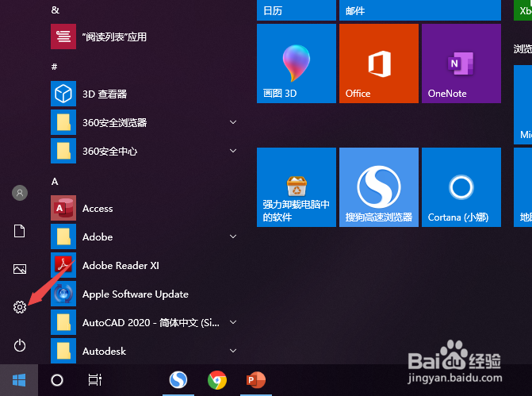This screenshot has width=532, height=396.
Task: Open the Office tile
Action: coord(379,63)
